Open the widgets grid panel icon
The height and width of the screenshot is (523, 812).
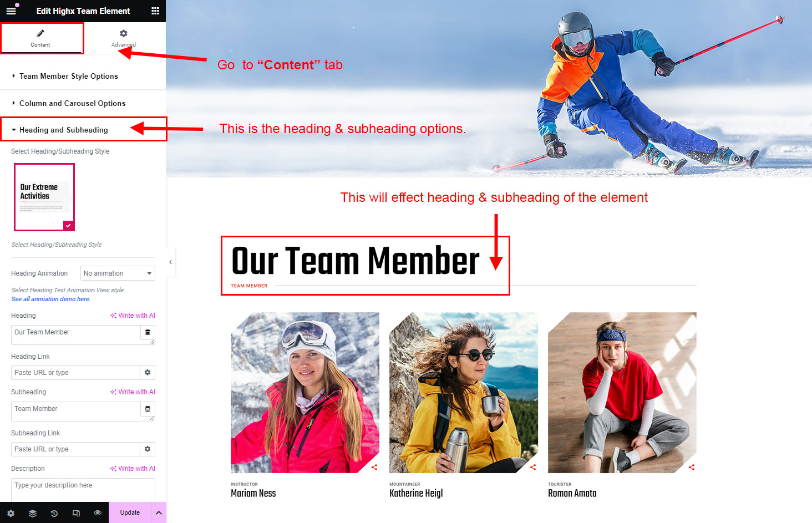[x=155, y=11]
